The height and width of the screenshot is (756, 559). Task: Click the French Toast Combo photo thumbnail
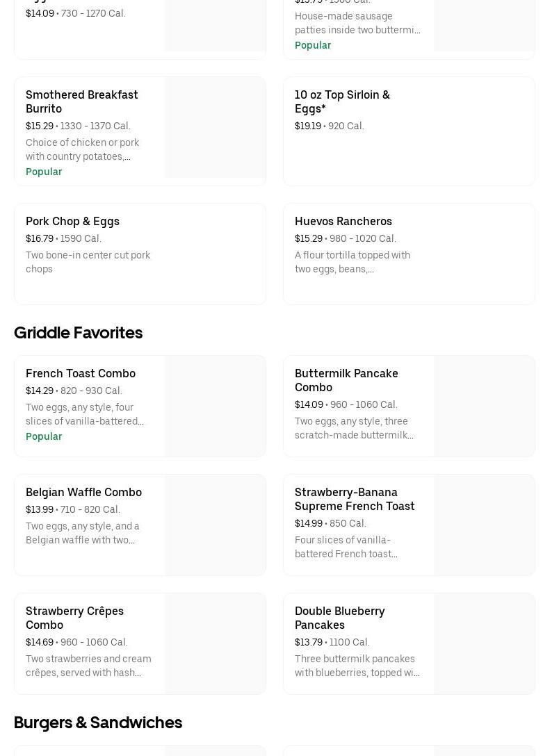tap(215, 406)
